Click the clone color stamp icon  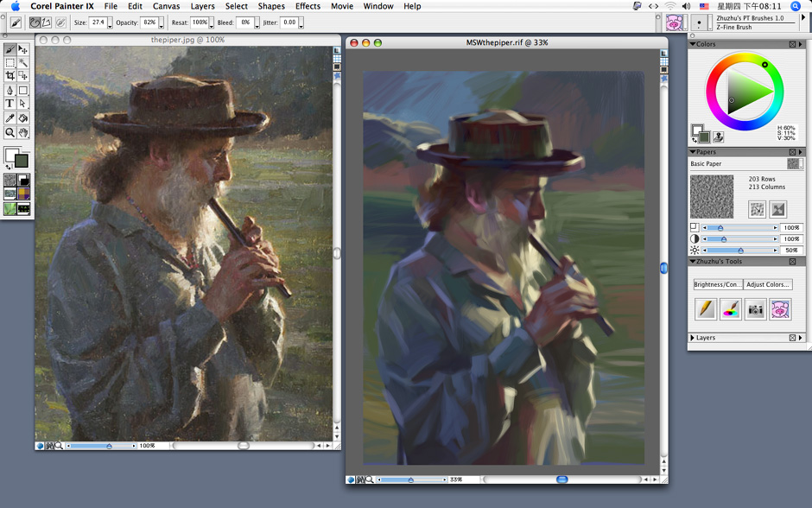point(718,137)
